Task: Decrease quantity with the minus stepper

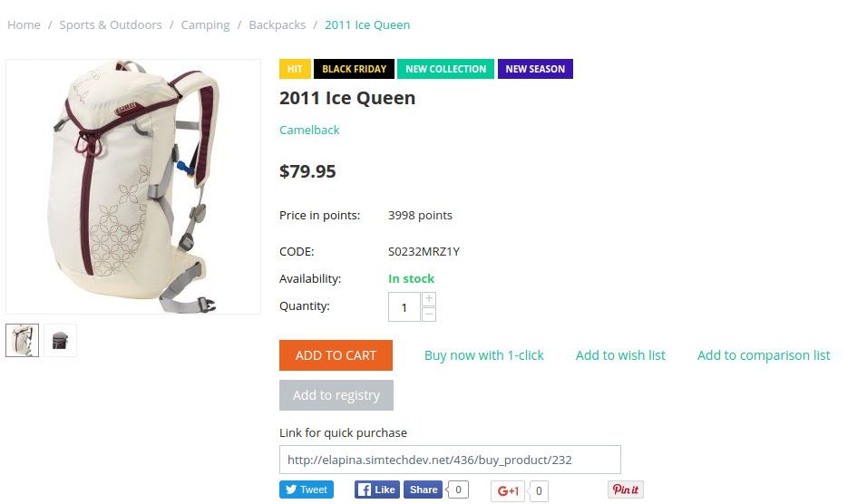Action: point(429,315)
